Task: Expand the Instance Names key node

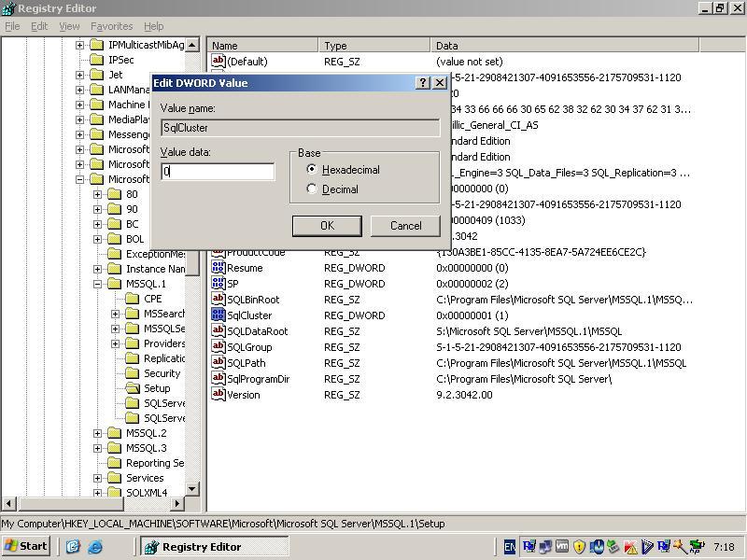Action: (x=98, y=269)
